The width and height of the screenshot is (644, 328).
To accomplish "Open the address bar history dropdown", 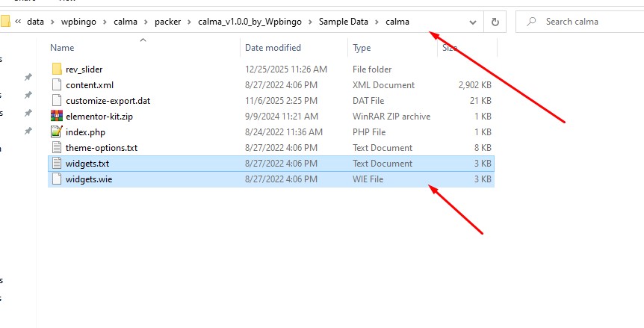I will click(x=472, y=22).
